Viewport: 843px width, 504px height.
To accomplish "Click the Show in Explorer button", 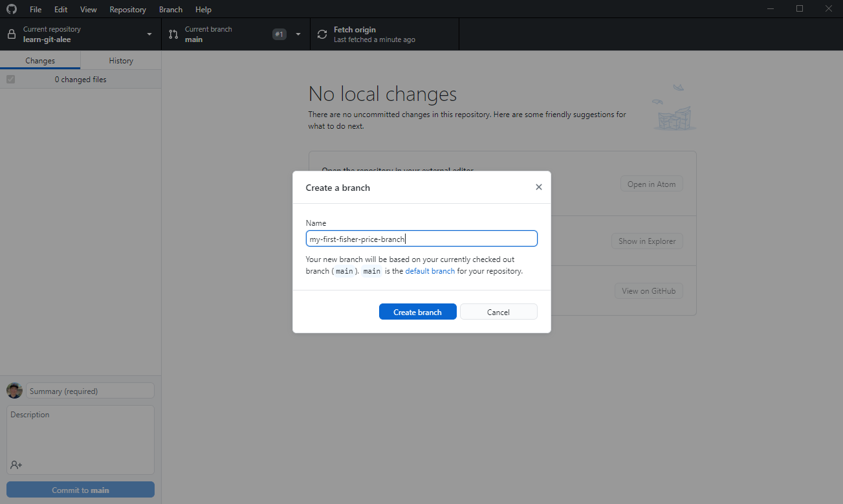I will click(x=647, y=241).
